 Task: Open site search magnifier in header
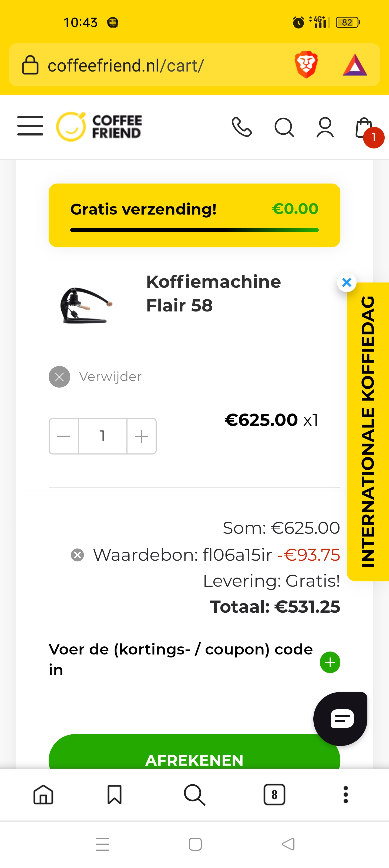tap(284, 127)
